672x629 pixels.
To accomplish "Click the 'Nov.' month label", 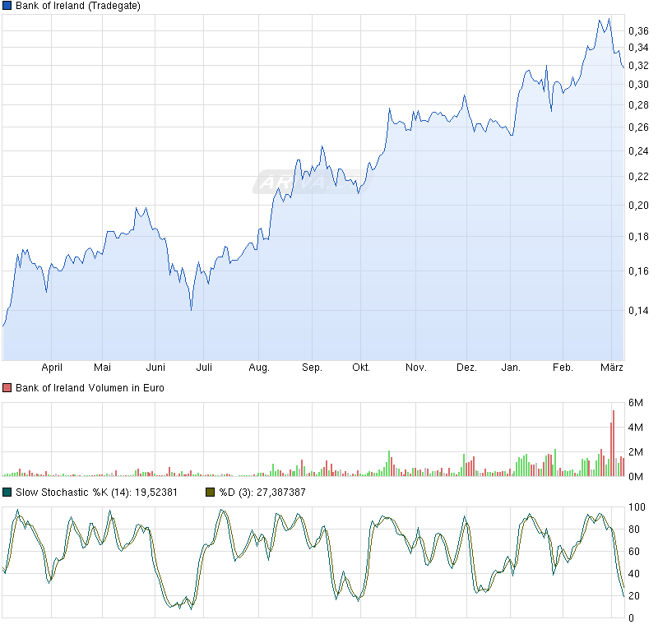I will [x=416, y=368].
